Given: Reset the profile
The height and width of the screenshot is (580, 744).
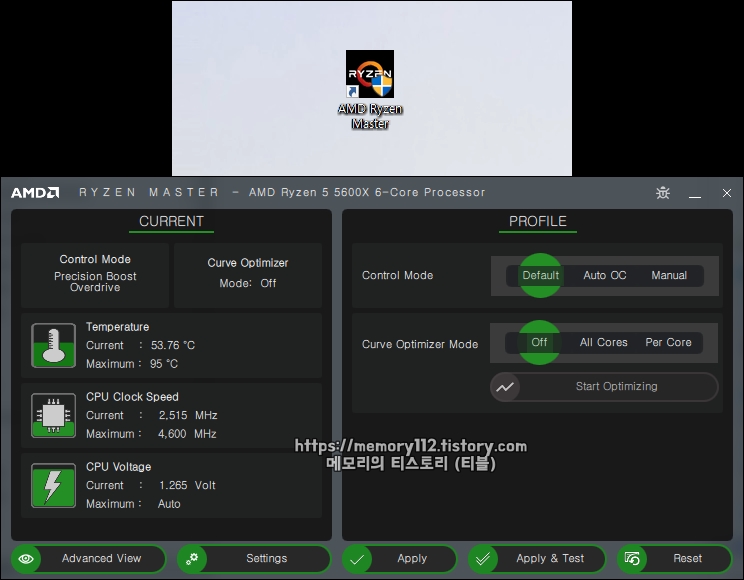Looking at the screenshot, I should pyautogui.click(x=674, y=559).
